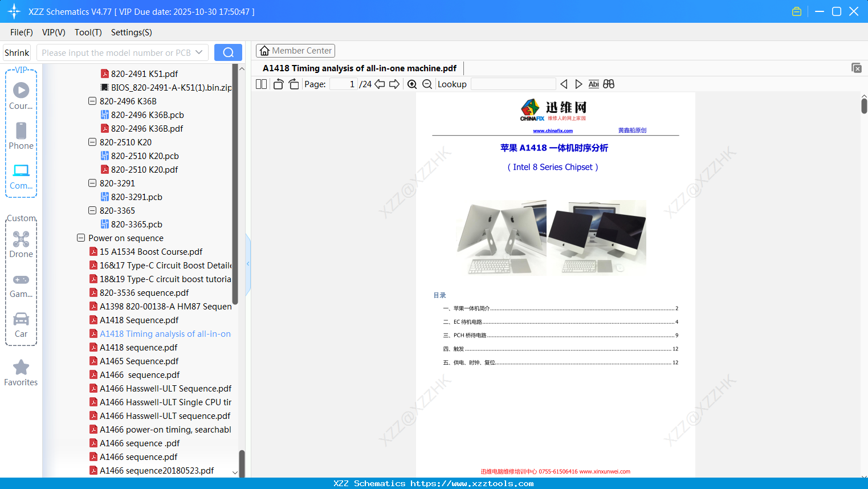
Task: Open 820-2491 K51.pdf file
Action: (139, 74)
